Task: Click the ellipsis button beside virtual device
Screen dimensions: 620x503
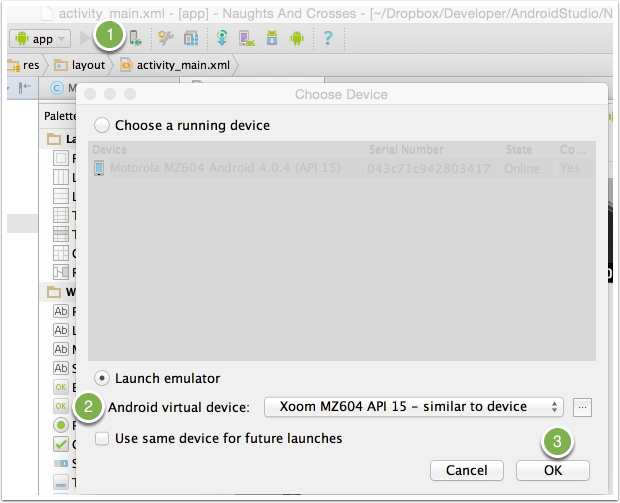Action: click(584, 407)
